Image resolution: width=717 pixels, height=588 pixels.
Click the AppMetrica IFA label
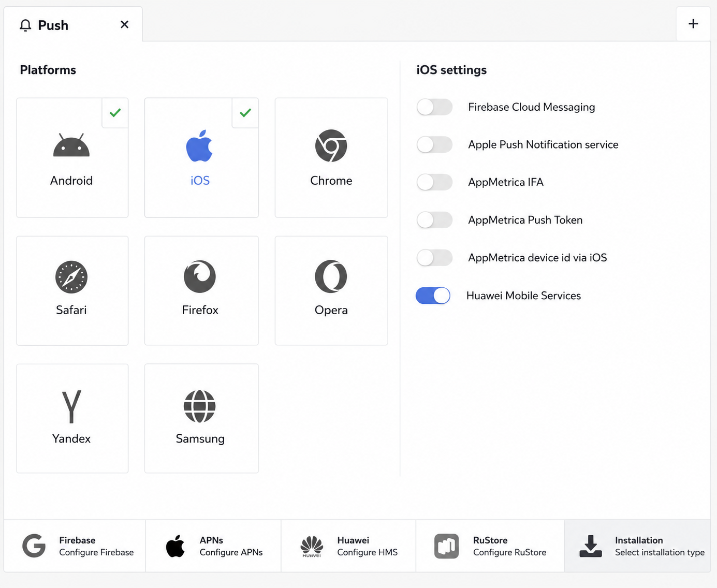coord(506,182)
